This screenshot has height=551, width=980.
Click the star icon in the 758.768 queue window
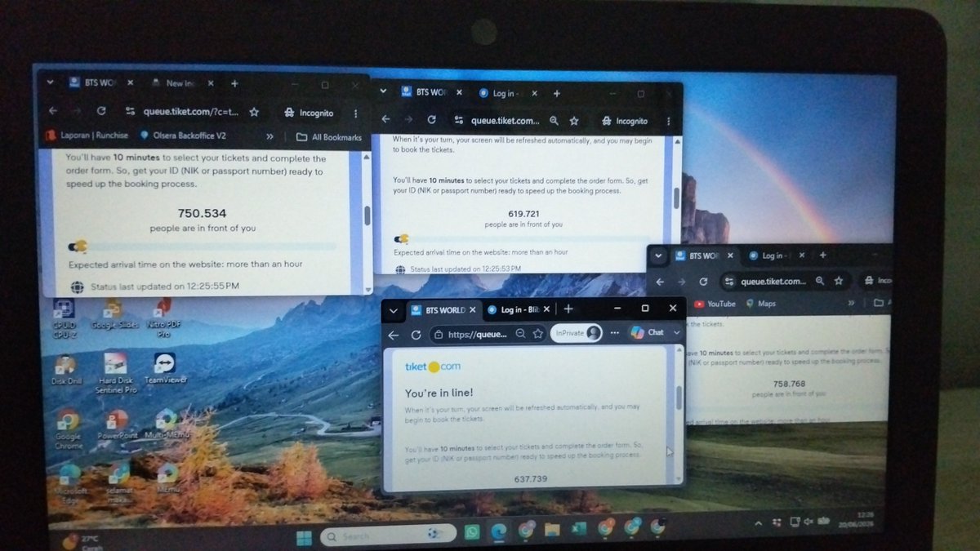[x=840, y=281]
